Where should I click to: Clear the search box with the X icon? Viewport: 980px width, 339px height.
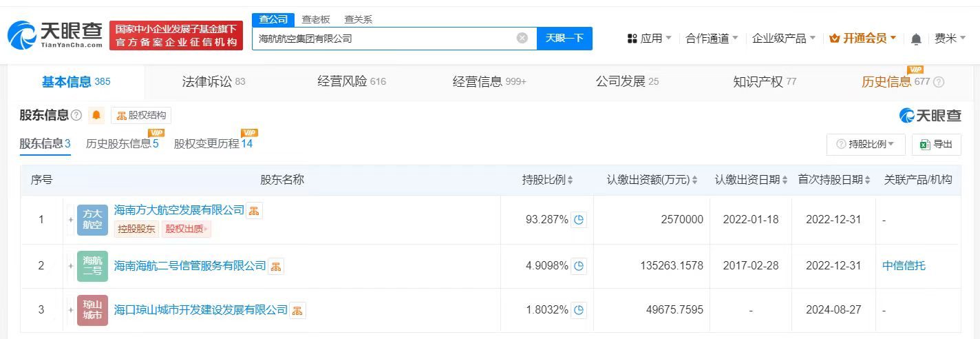(x=522, y=39)
